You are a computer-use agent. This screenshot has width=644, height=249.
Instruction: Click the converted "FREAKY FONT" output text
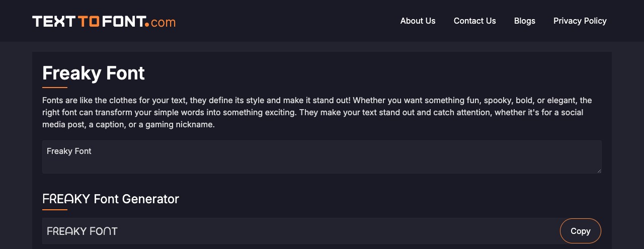click(x=82, y=231)
